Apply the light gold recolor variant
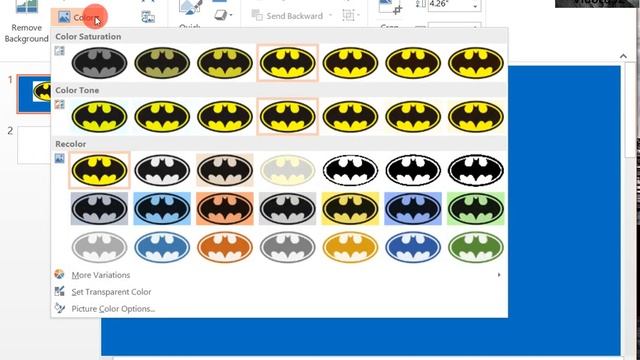This screenshot has height=360, width=640. [x=350, y=247]
